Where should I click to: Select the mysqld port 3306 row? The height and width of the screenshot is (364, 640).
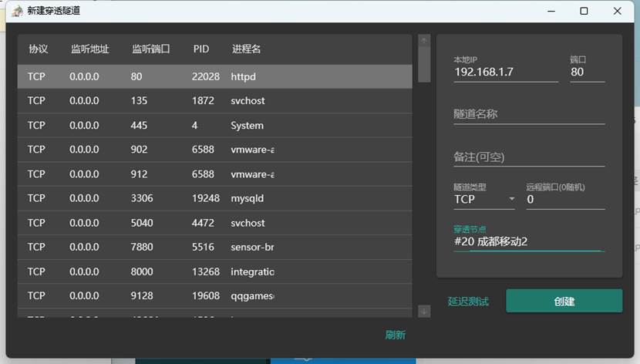tap(214, 198)
